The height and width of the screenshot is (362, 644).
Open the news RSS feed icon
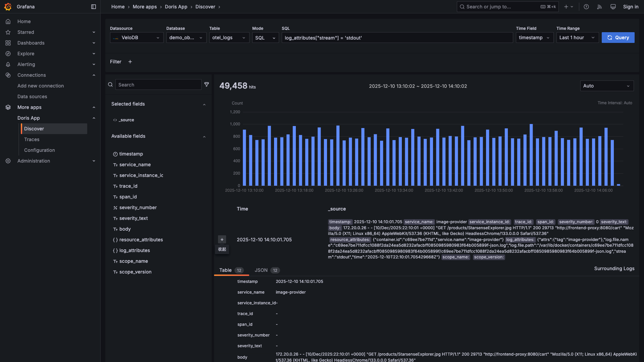click(x=600, y=7)
